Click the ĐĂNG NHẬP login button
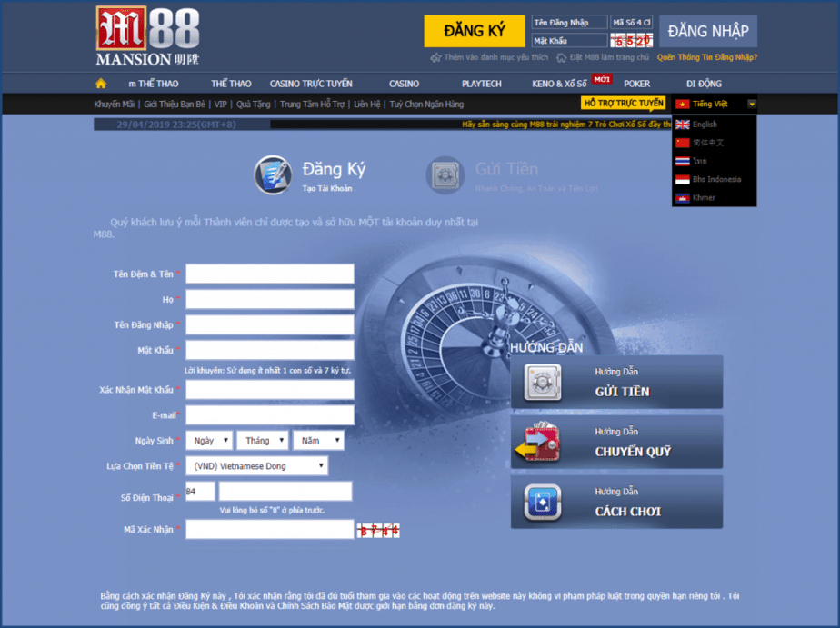The image size is (840, 628). [708, 31]
